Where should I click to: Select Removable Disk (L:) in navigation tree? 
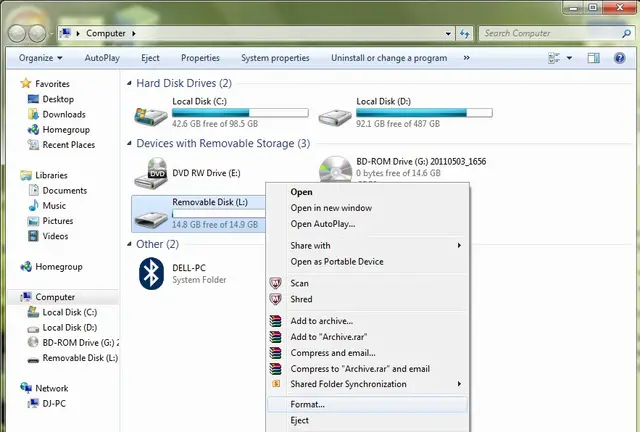(80, 358)
